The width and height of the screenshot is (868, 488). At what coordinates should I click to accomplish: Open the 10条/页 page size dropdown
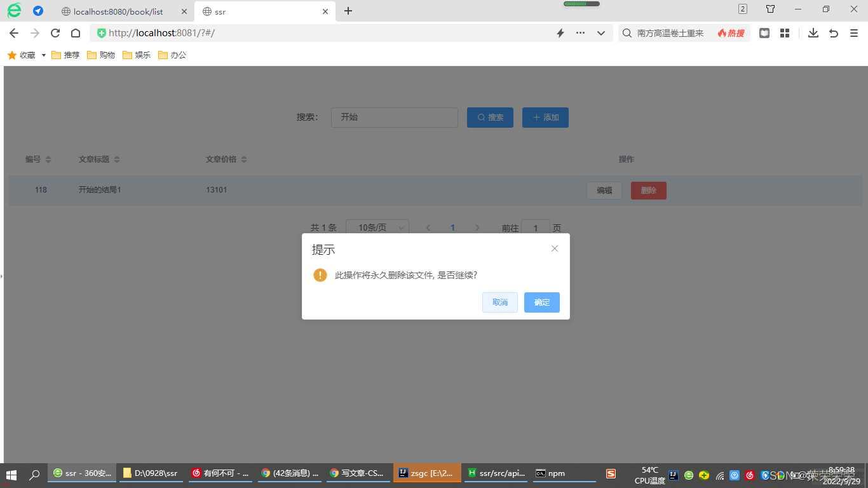(x=377, y=228)
